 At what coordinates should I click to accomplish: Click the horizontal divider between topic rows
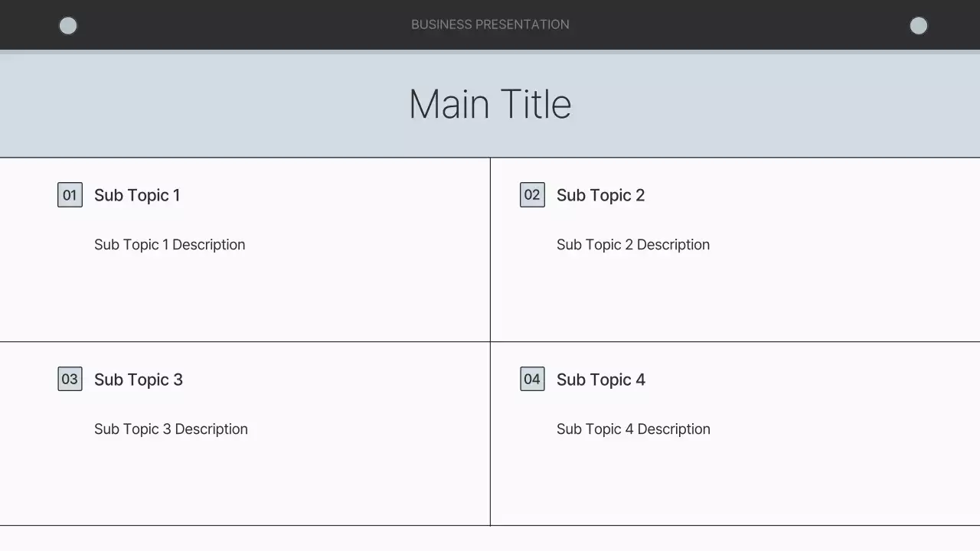coord(245,341)
